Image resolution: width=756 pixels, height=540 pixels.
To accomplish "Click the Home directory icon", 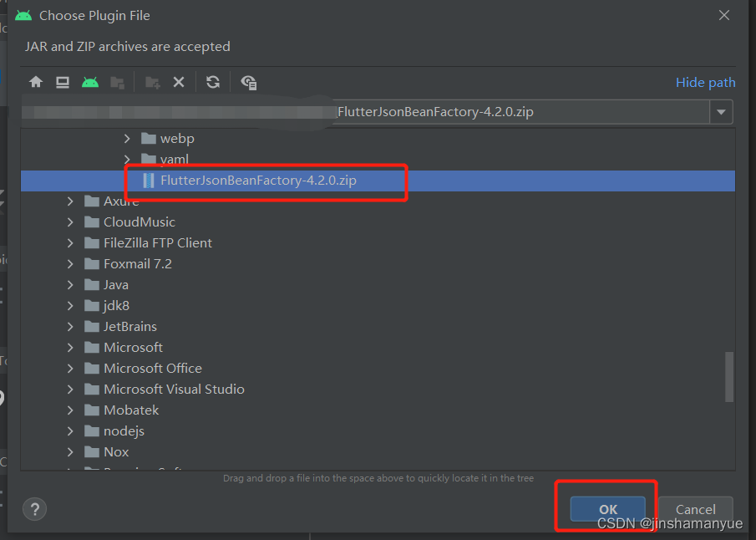I will coord(34,82).
